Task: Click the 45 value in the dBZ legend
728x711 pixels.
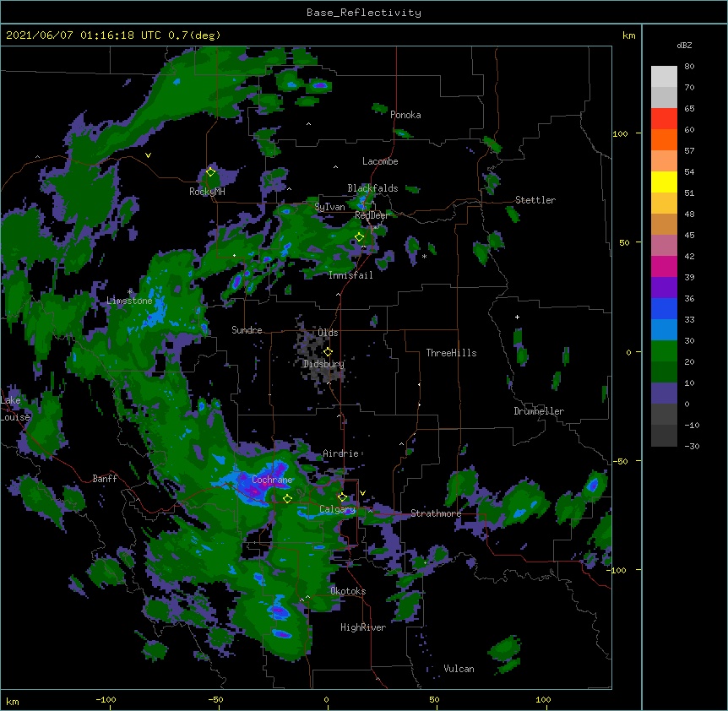Action: [x=689, y=236]
